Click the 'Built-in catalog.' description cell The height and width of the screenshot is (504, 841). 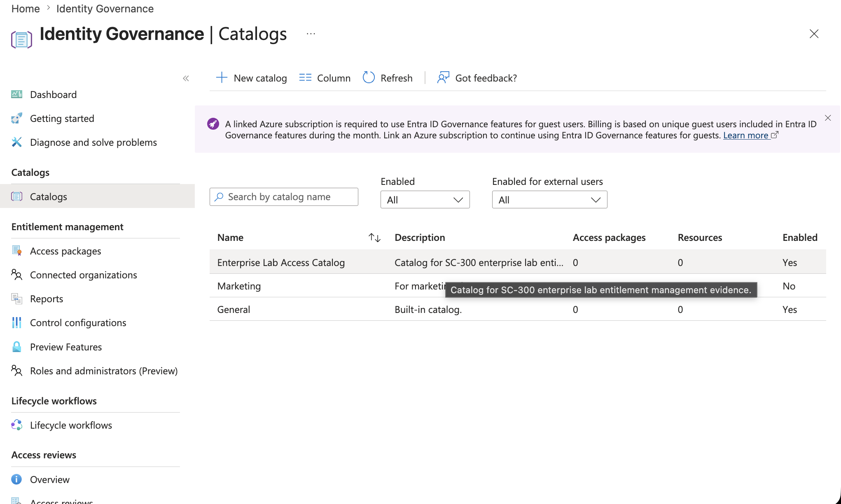point(428,309)
